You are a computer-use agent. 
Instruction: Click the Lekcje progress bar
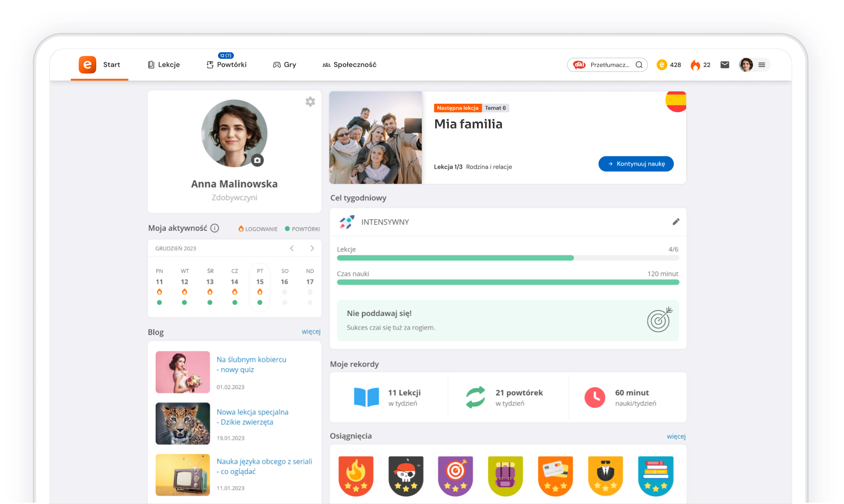point(508,258)
